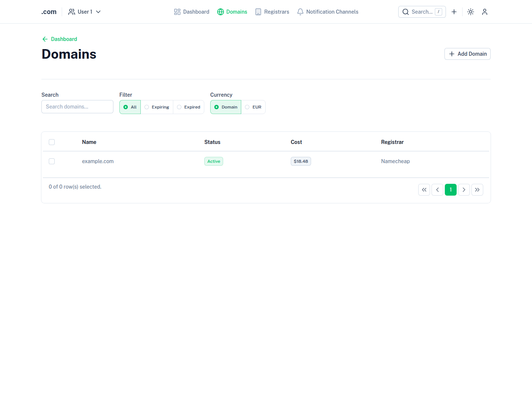Click the Name column header
Image resolution: width=532 pixels, height=406 pixels.
[x=89, y=142]
